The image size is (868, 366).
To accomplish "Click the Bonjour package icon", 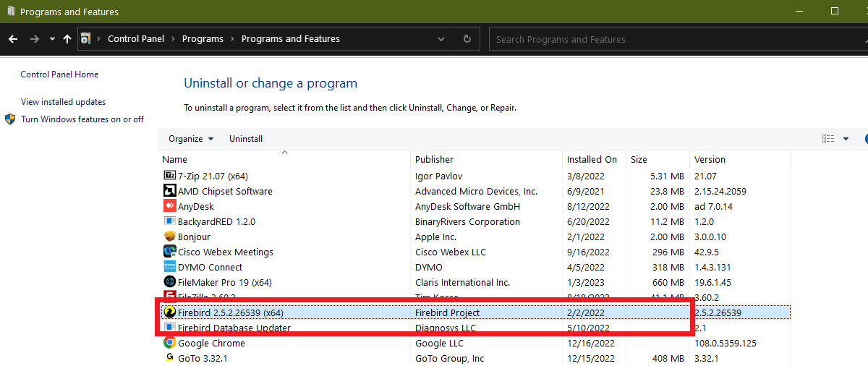I will coord(170,237).
